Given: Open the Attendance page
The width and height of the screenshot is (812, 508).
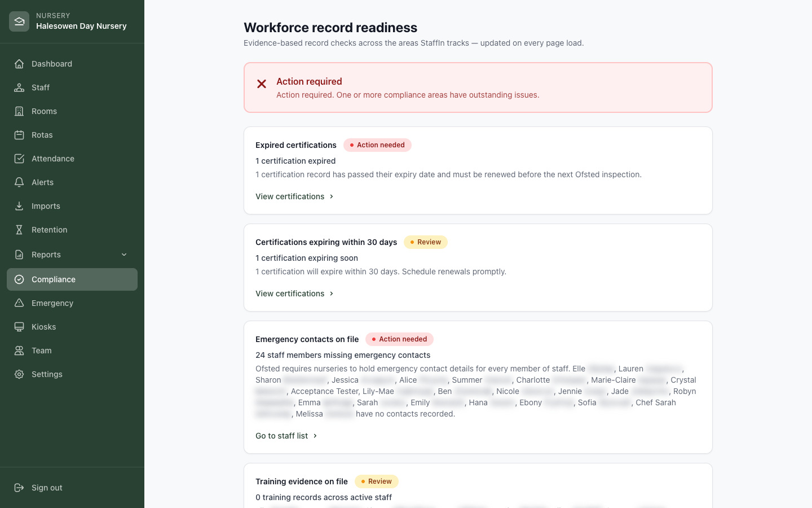Looking at the screenshot, I should [72, 159].
